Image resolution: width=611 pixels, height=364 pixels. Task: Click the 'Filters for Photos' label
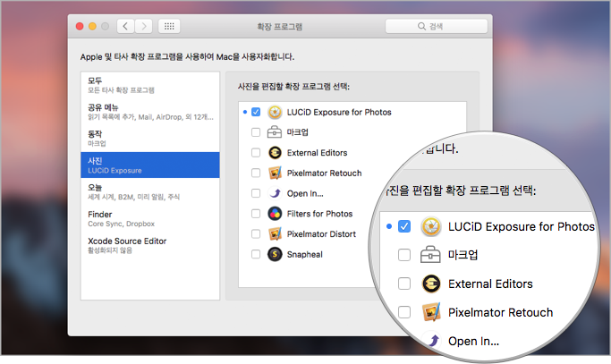319,214
